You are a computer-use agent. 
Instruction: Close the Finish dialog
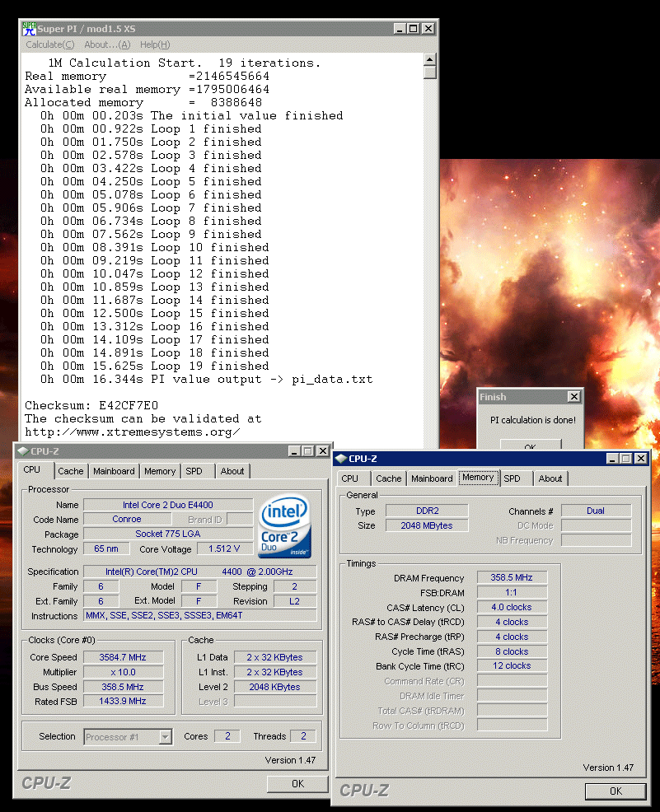coord(574,397)
